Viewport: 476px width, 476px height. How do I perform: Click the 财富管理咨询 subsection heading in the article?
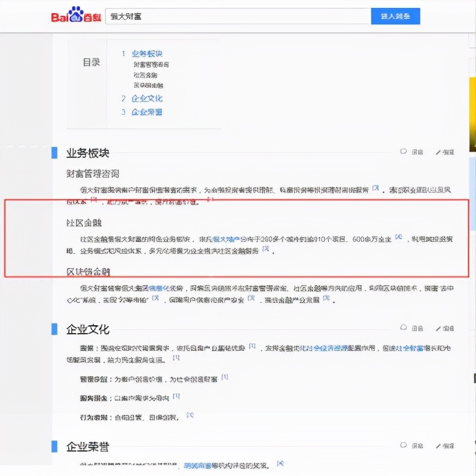point(92,174)
